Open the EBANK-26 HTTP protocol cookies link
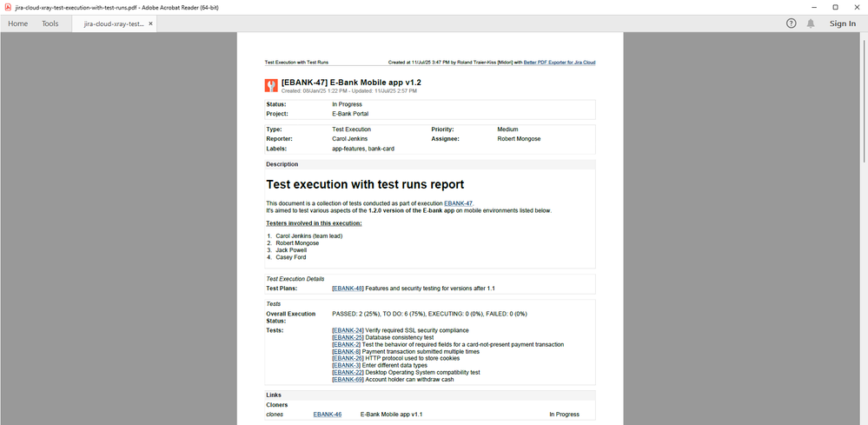 (348, 359)
